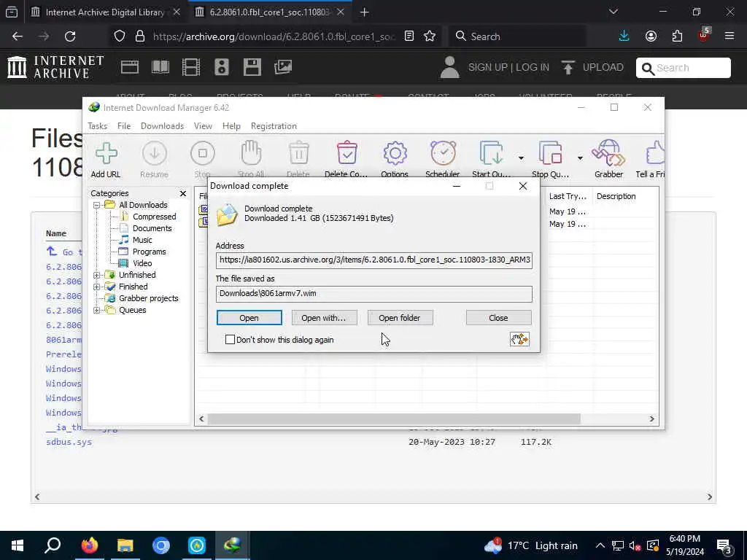Open the Internet Archive Images icon
This screenshot has width=747, height=560.
click(x=283, y=67)
